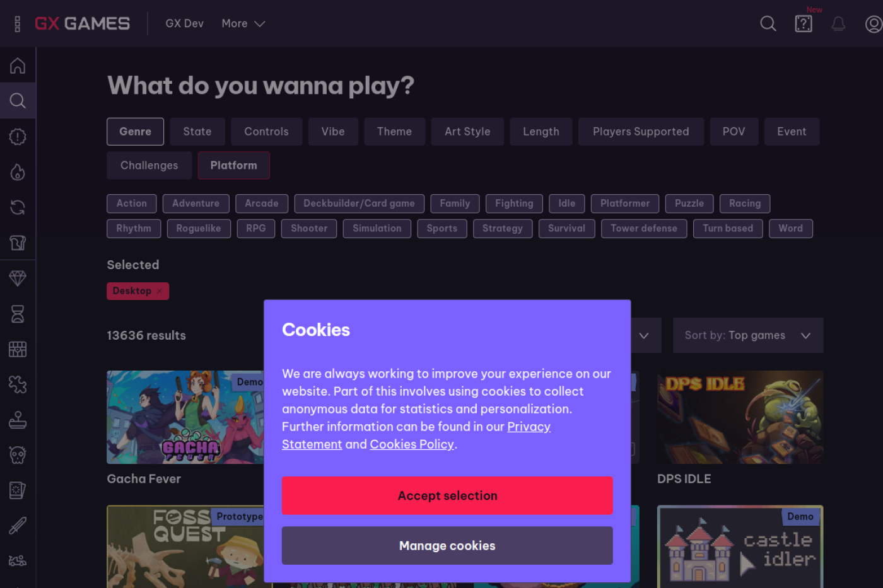Viewport: 883px width, 588px height.
Task: Open the user profile icon
Action: coord(874,24)
